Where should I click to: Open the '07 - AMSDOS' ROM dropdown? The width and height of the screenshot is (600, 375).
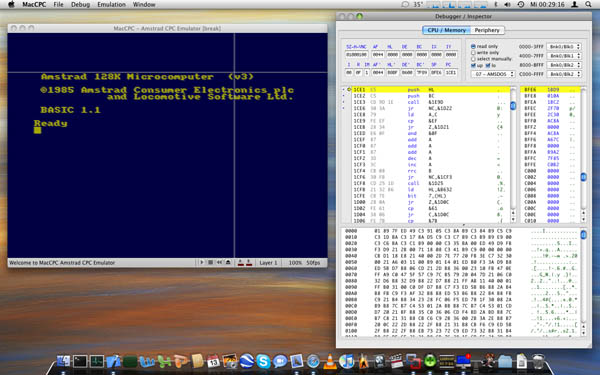coord(493,74)
